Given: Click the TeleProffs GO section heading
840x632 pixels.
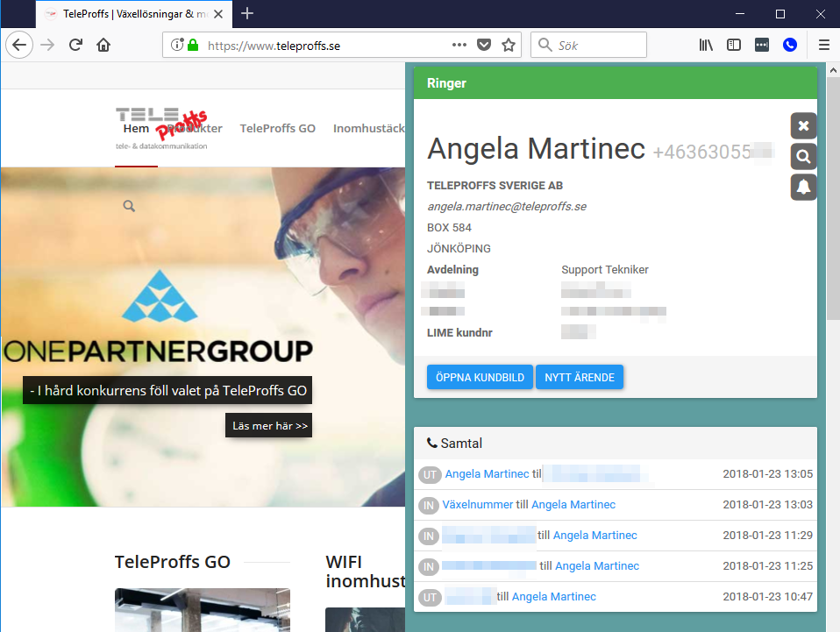Looking at the screenshot, I should [173, 562].
